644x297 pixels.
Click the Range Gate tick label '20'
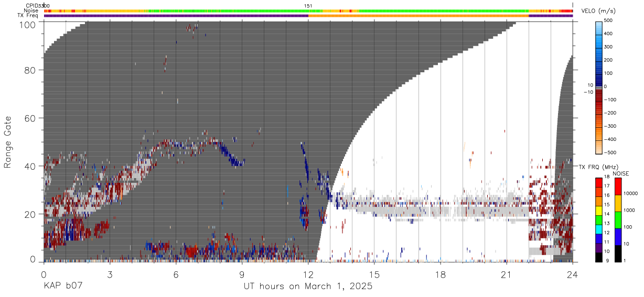[x=30, y=214]
